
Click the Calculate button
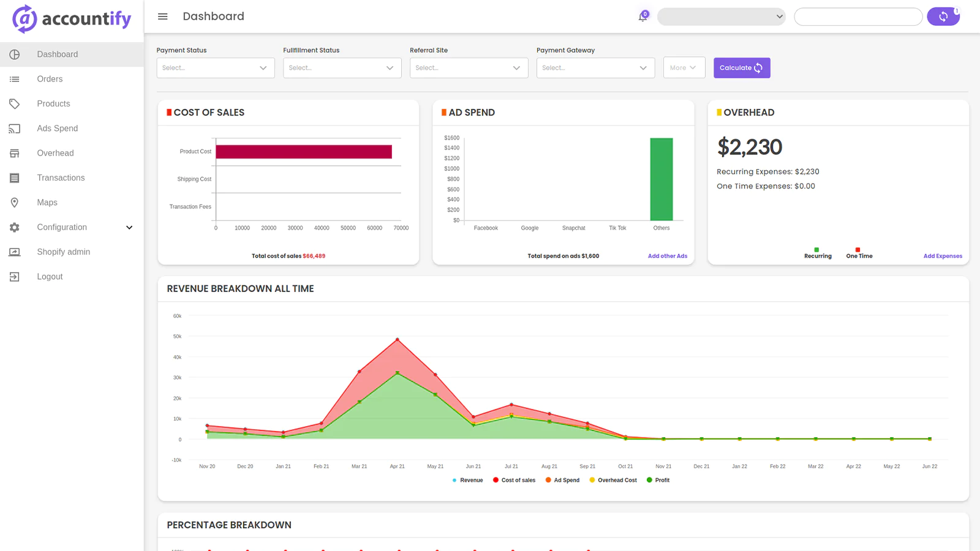click(742, 68)
